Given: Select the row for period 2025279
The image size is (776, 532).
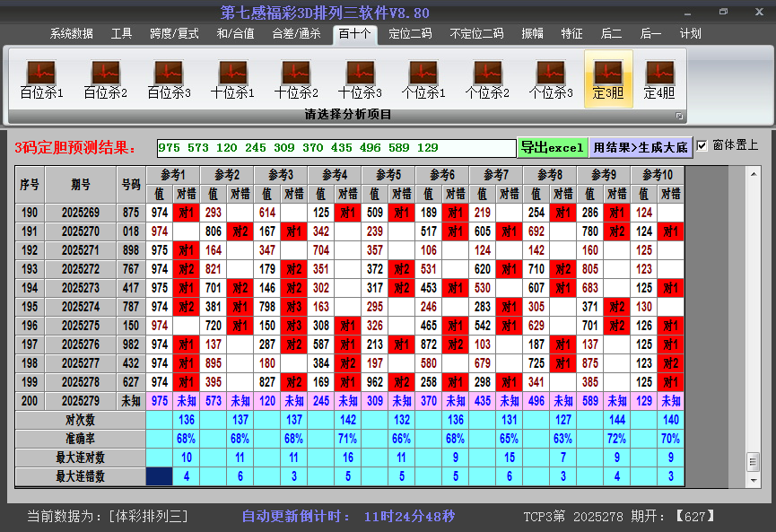Looking at the screenshot, I should pos(81,399).
